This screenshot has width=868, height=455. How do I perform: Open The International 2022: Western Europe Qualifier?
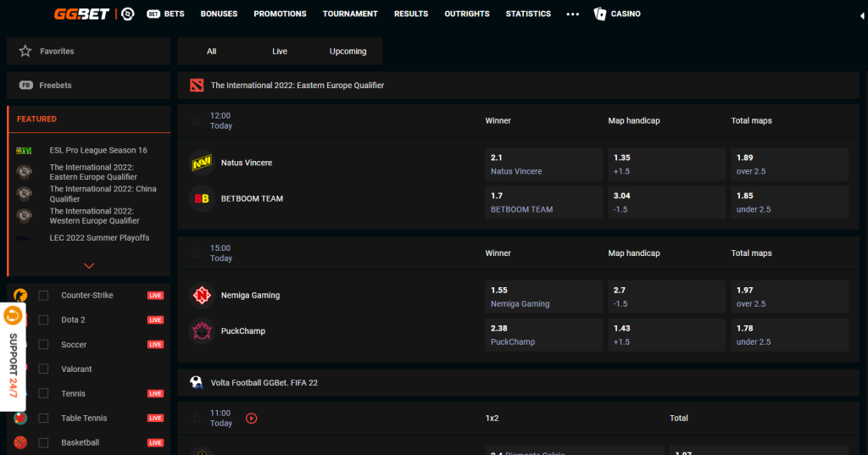coord(95,216)
